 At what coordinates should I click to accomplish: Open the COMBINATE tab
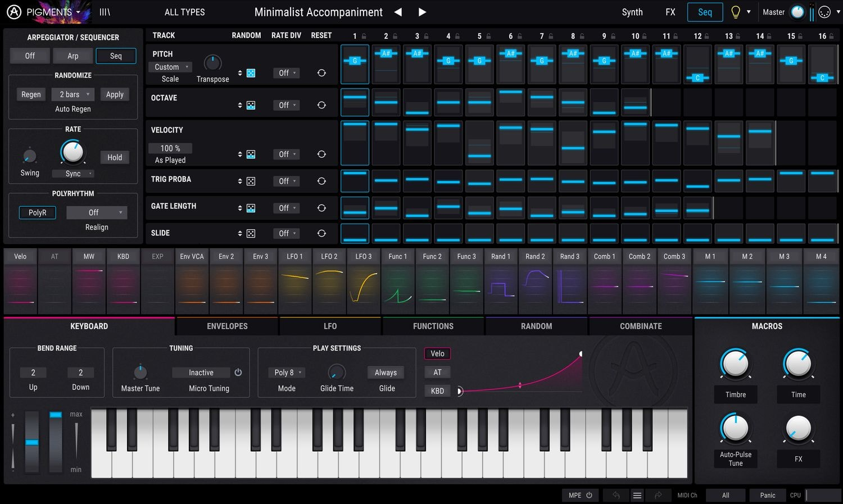pyautogui.click(x=641, y=326)
